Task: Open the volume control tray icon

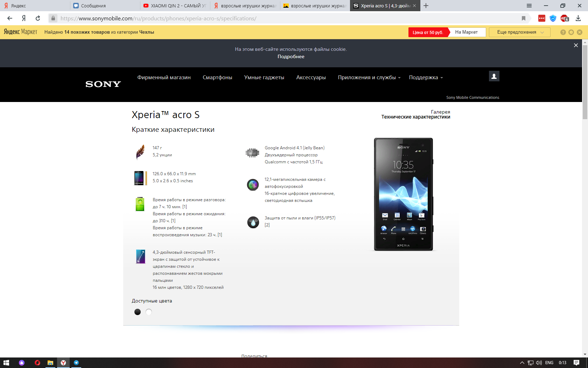Action: point(539,363)
